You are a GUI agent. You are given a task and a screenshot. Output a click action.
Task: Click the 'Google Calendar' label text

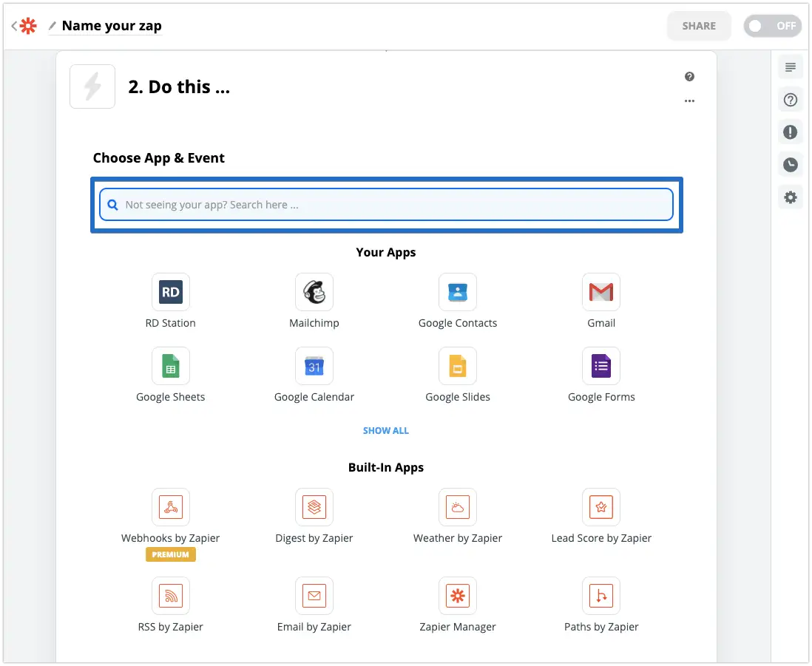tap(314, 398)
